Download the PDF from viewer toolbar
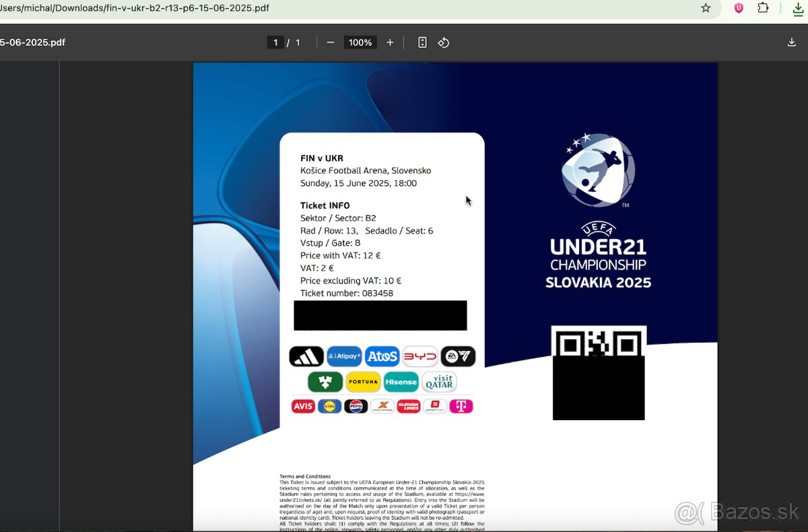Screen dimensions: 808x532 point(792,42)
